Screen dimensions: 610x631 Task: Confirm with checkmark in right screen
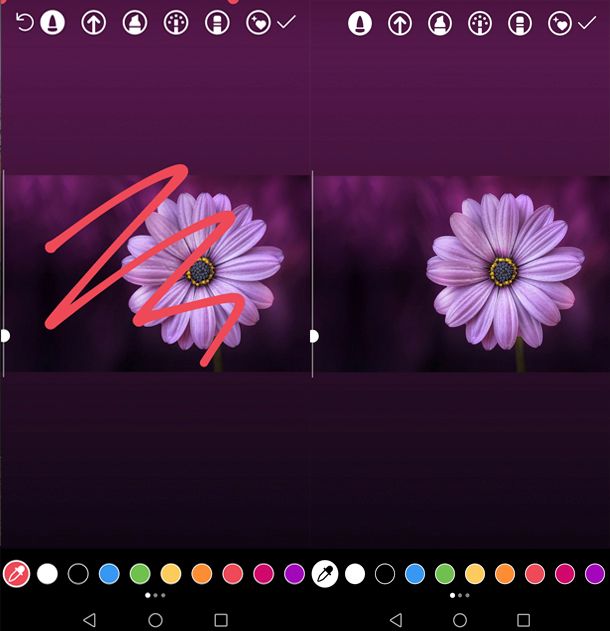tap(587, 23)
